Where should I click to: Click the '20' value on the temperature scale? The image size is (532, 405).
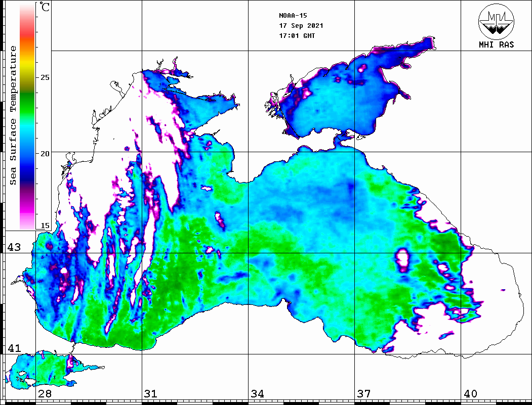45,154
